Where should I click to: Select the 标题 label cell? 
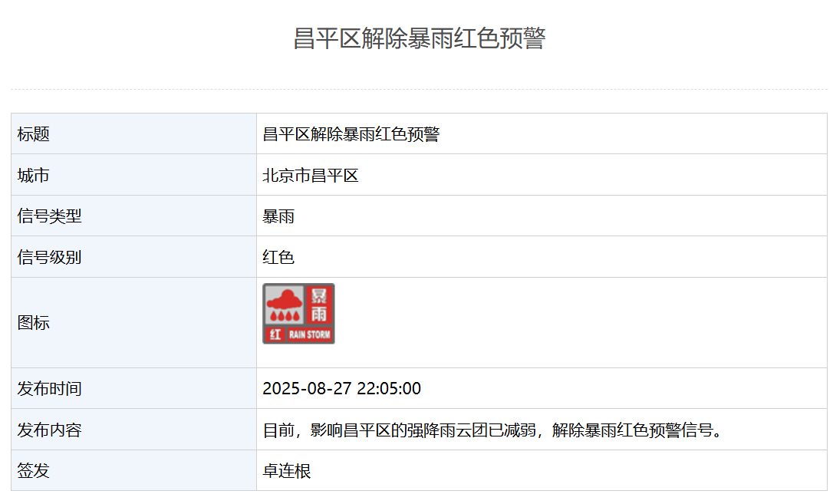[134, 133]
